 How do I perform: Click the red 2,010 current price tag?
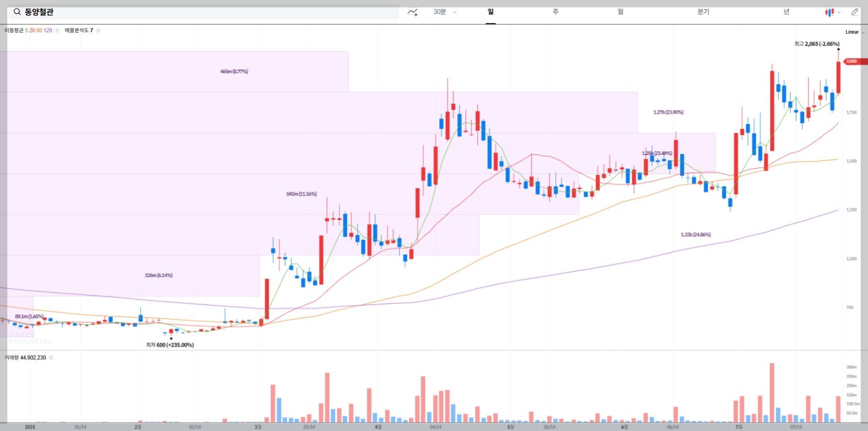click(855, 61)
